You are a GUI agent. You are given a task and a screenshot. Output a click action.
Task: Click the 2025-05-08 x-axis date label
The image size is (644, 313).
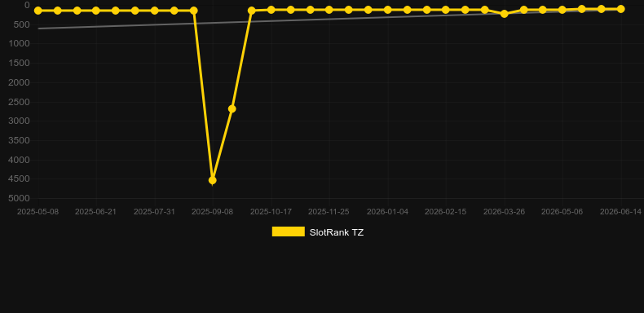(37, 212)
